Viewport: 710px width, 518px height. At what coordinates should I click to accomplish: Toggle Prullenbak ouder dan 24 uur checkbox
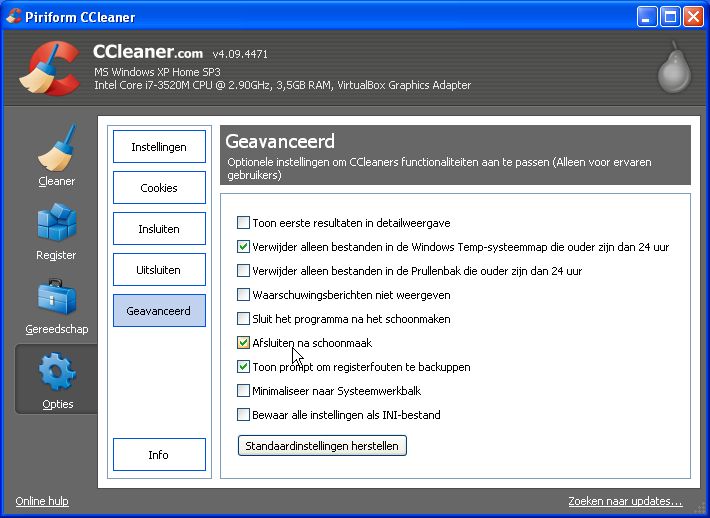click(243, 270)
